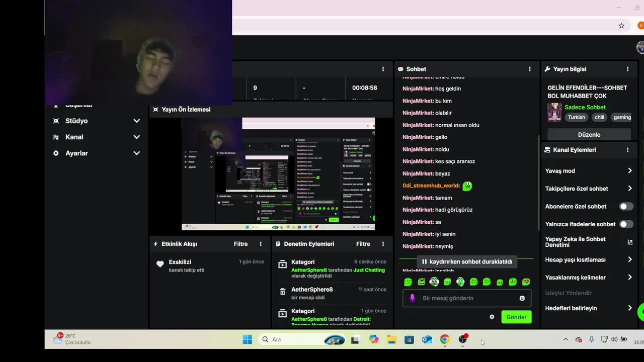Open Hedefleri belirleyin settings
The width and height of the screenshot is (644, 362).
pyautogui.click(x=589, y=308)
